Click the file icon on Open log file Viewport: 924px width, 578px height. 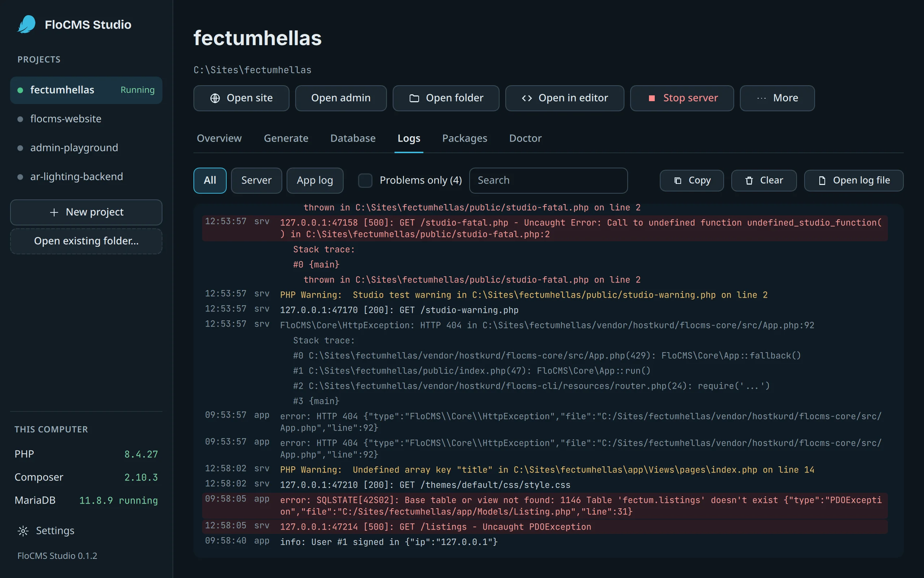(x=822, y=180)
